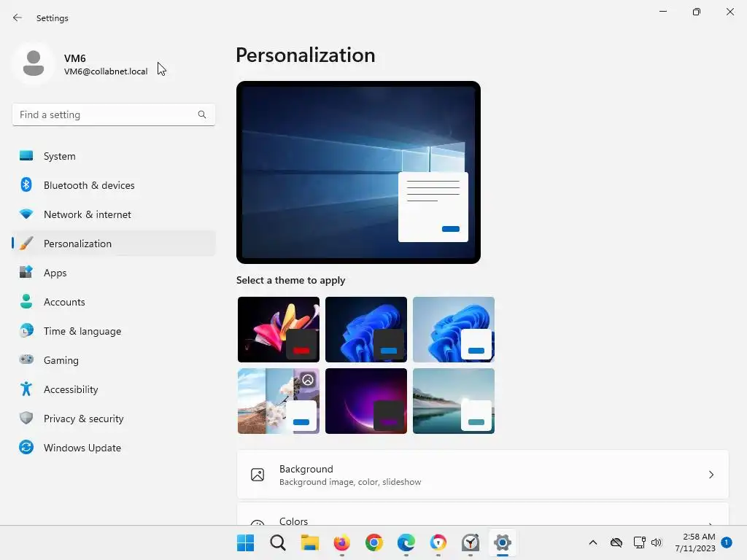
Task: Click VM6@collabnet.local account text
Action: [106, 71]
